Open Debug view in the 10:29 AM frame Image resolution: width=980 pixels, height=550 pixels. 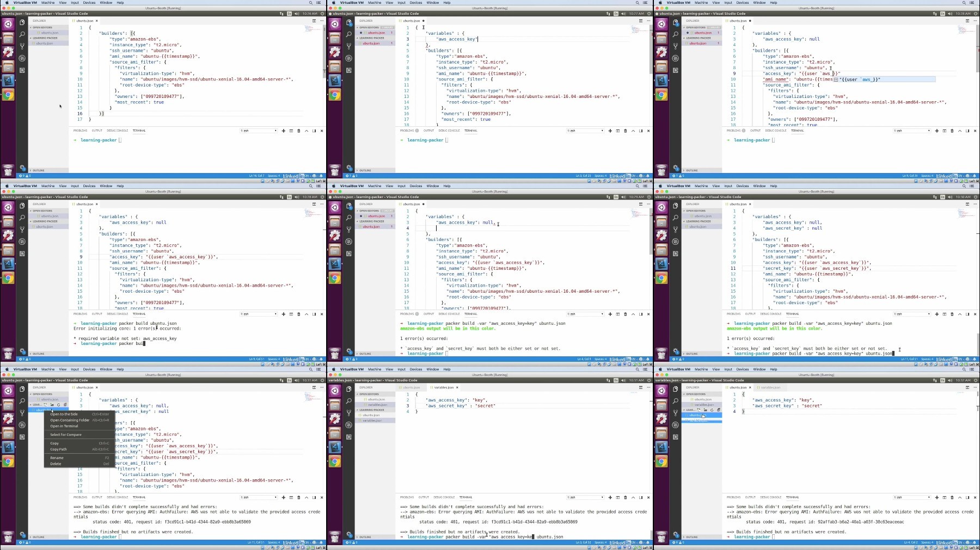click(x=349, y=242)
